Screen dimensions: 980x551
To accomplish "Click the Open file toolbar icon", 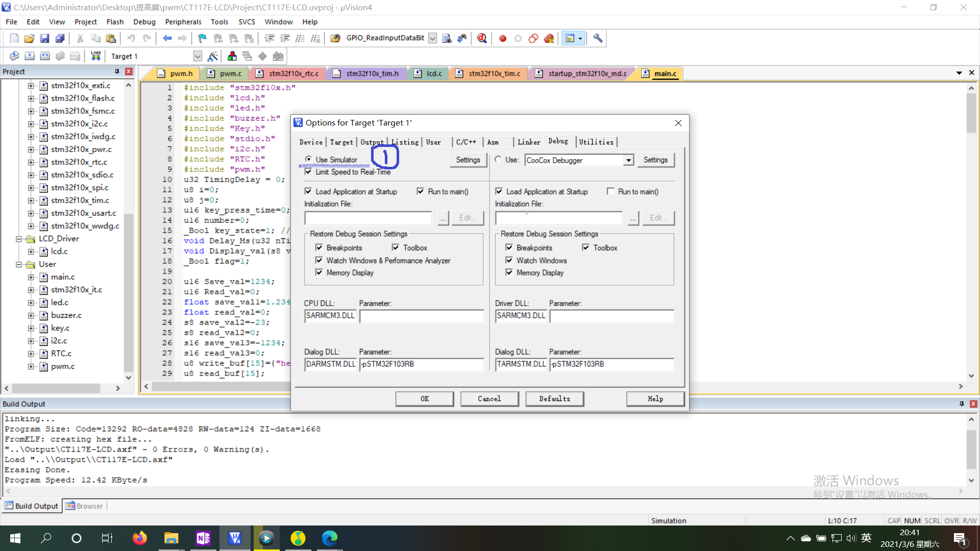I will click(29, 38).
